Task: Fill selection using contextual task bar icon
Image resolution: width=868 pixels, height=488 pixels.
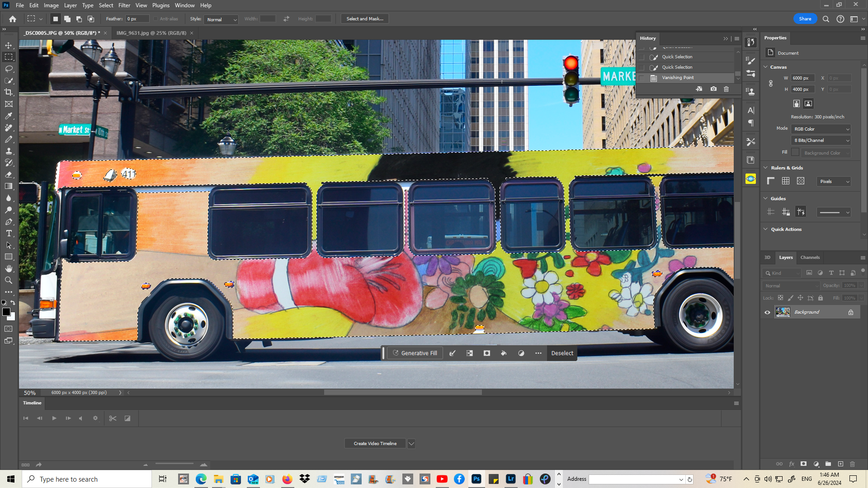Action: click(x=504, y=353)
